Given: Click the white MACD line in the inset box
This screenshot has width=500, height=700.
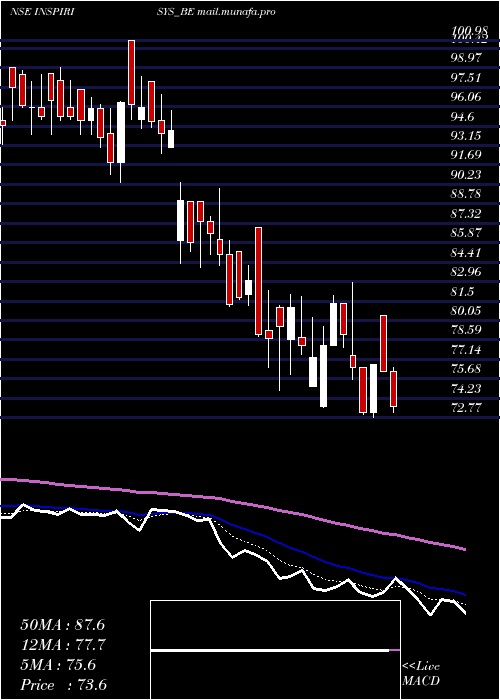Looking at the screenshot, I should [x=270, y=651].
